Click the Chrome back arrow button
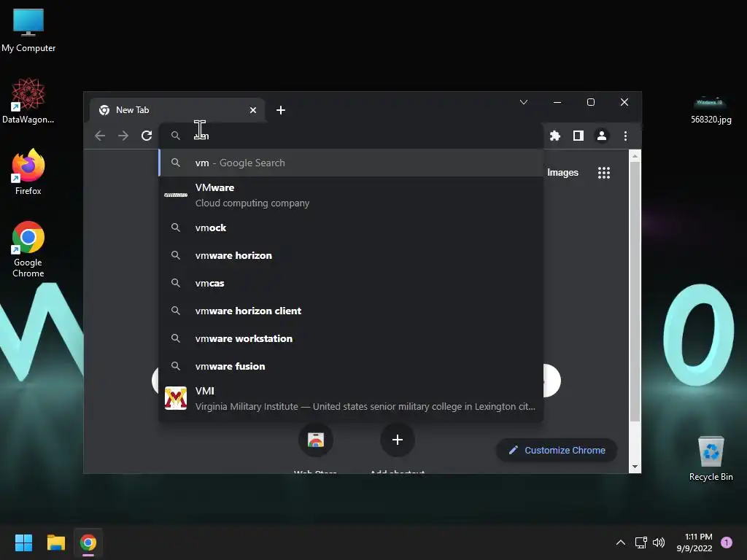The image size is (747, 560). click(100, 136)
